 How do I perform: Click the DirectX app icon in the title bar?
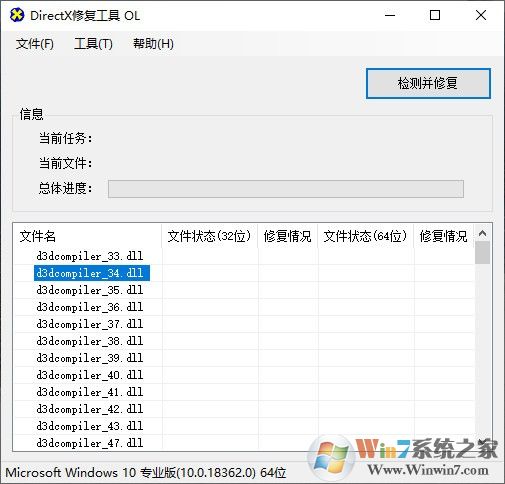coord(17,15)
